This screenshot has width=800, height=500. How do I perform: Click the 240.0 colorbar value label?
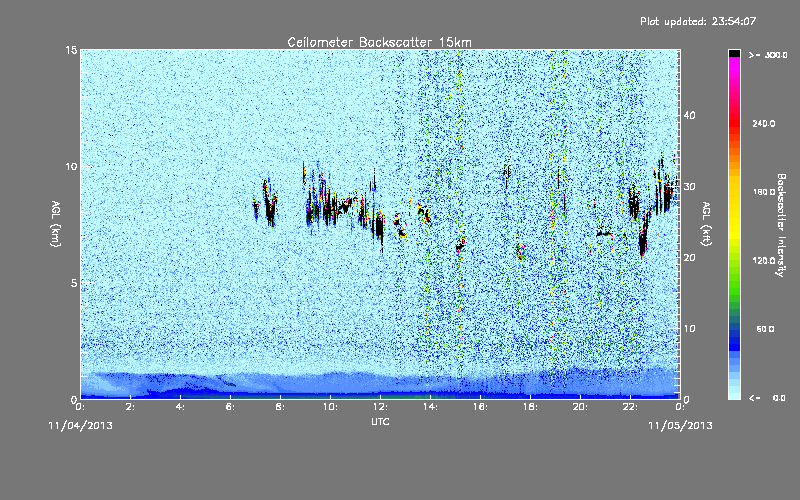[x=763, y=124]
